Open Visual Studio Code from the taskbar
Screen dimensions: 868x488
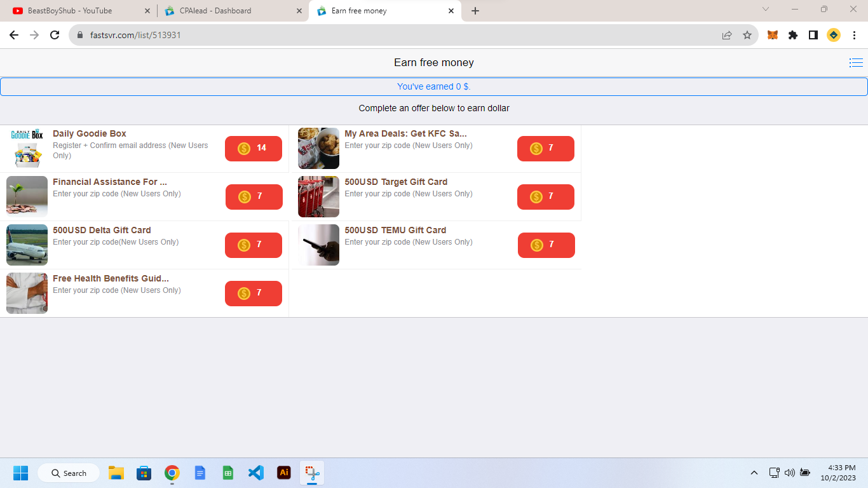click(x=256, y=473)
